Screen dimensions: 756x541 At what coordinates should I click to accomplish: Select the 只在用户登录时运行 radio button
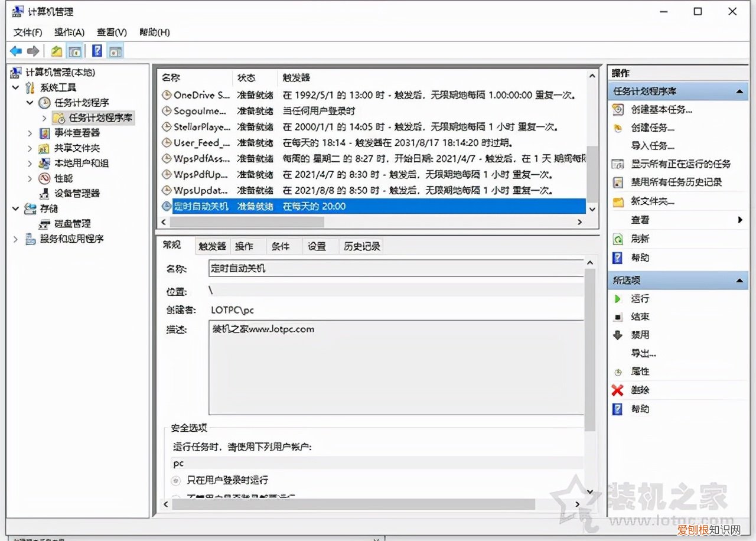pyautogui.click(x=175, y=480)
